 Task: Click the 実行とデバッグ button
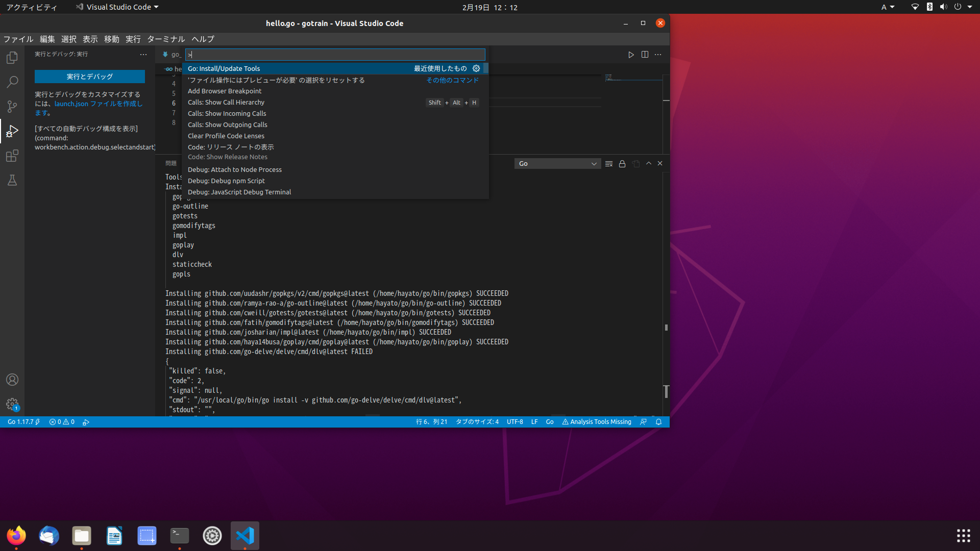coord(89,76)
